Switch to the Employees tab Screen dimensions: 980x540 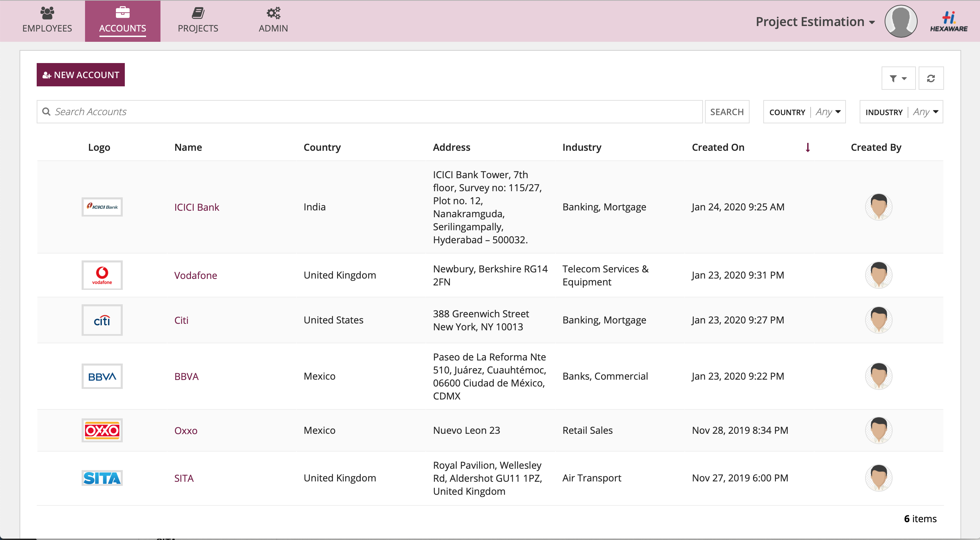47,21
